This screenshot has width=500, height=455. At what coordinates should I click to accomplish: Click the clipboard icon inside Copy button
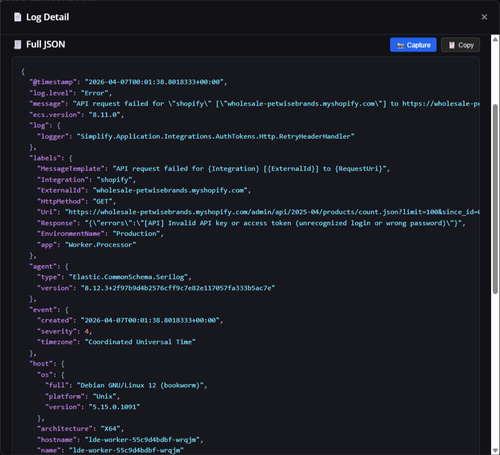pos(452,45)
